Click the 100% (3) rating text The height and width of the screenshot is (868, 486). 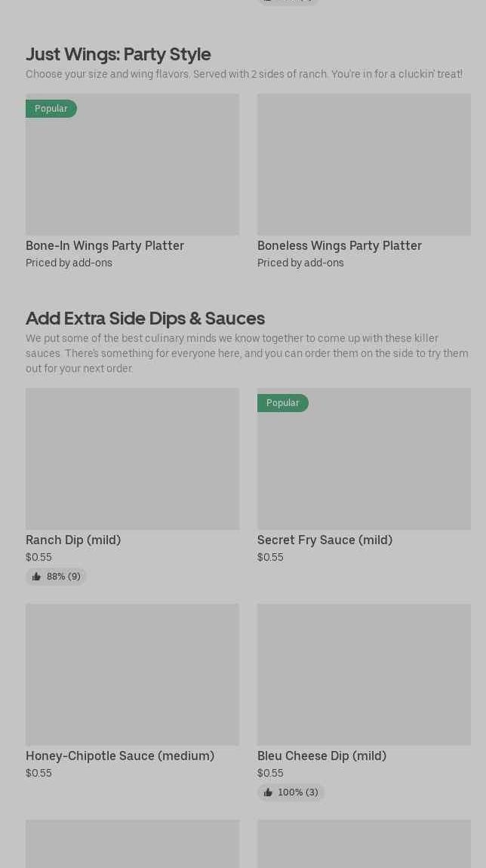(x=298, y=793)
